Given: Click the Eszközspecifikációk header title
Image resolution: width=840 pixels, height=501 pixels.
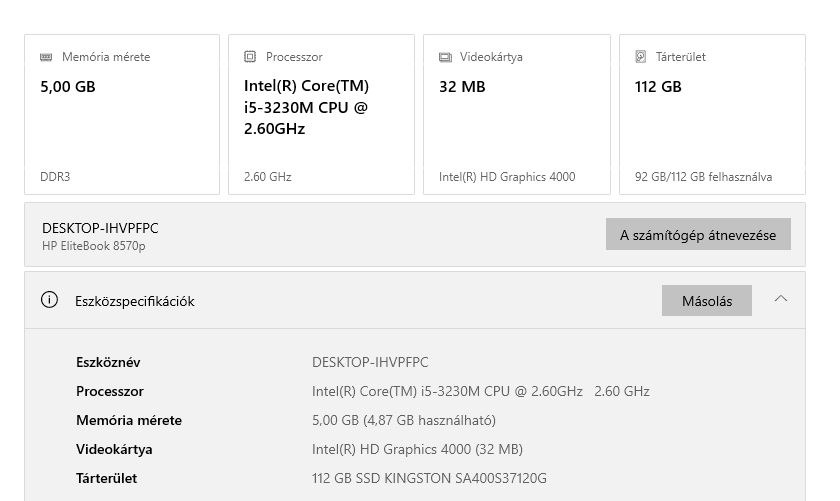Looking at the screenshot, I should [x=135, y=301].
